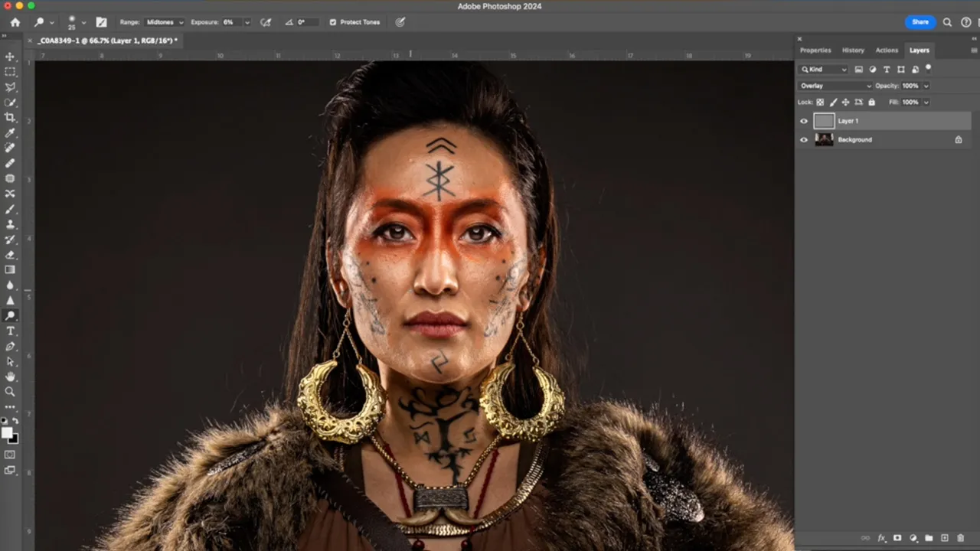Uncheck the Protect Tones checkbox
The width and height of the screenshot is (980, 551).
332,22
